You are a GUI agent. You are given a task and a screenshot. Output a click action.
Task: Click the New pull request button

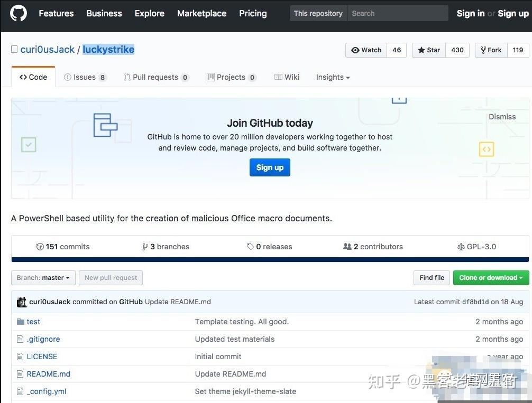111,278
